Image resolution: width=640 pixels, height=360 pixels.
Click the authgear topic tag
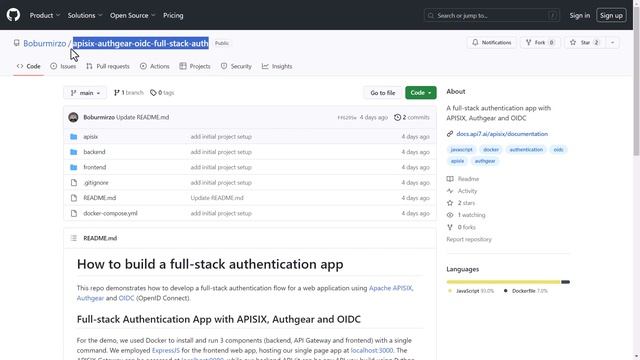click(x=485, y=161)
